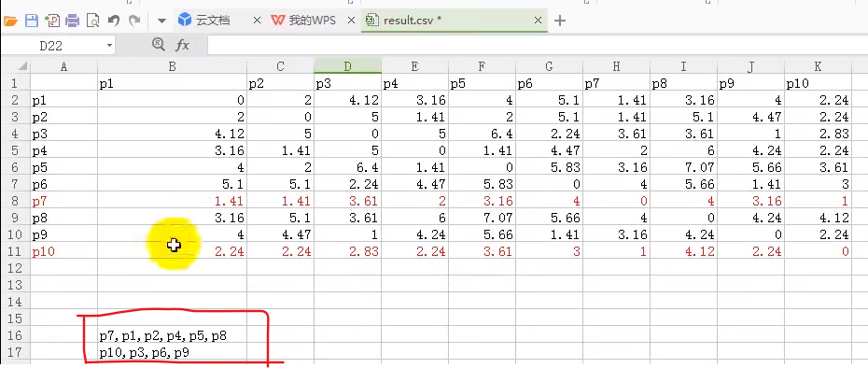The height and width of the screenshot is (368, 868).
Task: Redo the last undone action
Action: [134, 21]
